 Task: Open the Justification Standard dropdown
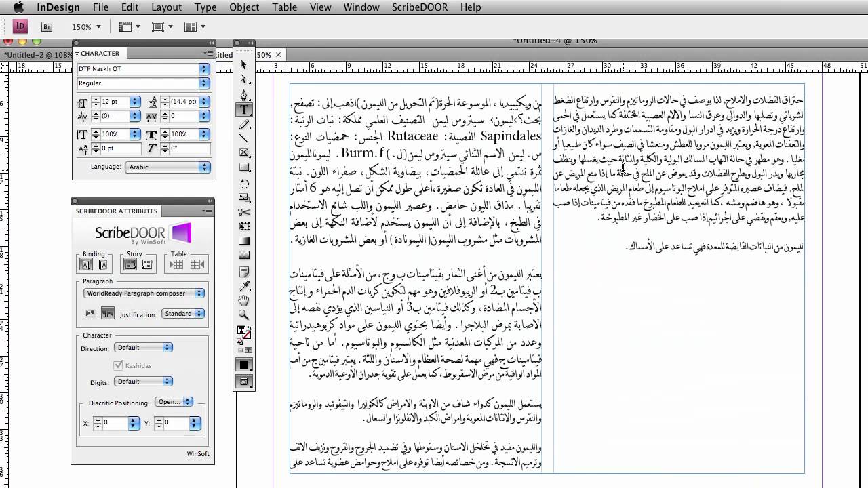(182, 314)
